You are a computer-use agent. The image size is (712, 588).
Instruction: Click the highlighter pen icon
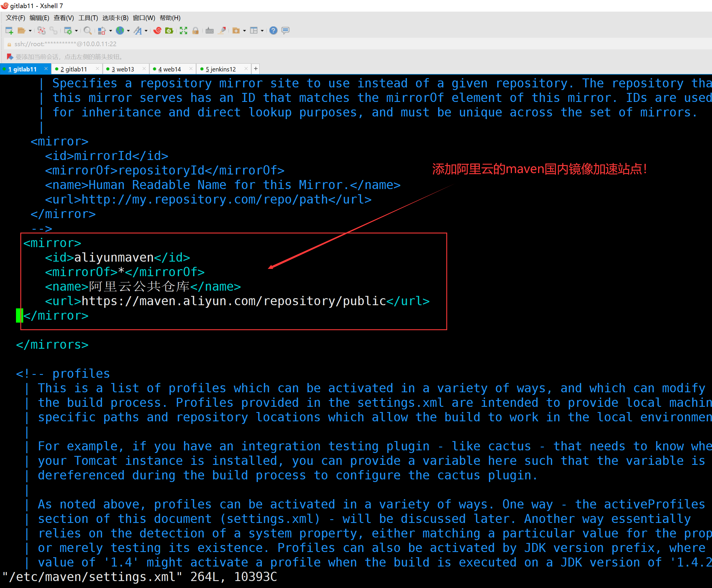[222, 31]
